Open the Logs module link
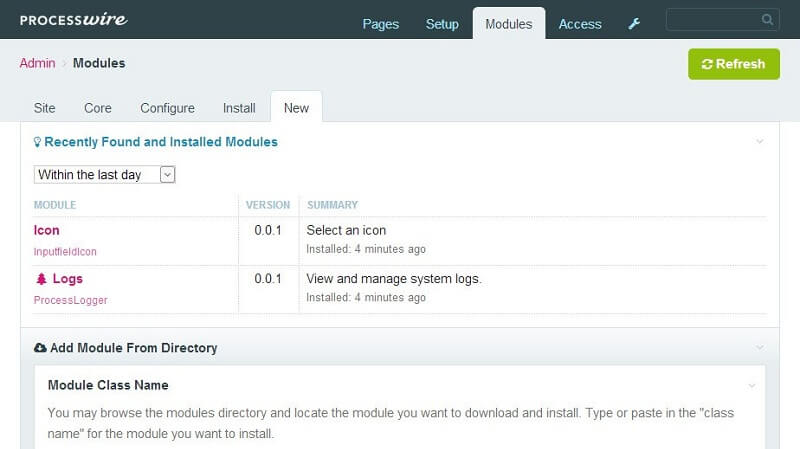The image size is (800, 449). click(x=67, y=279)
